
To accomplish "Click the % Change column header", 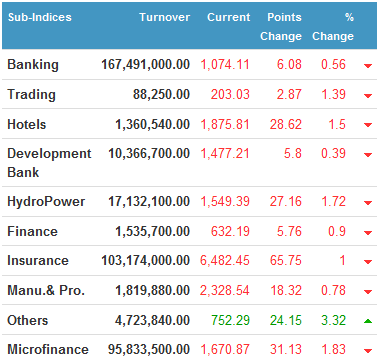I will [x=333, y=26].
